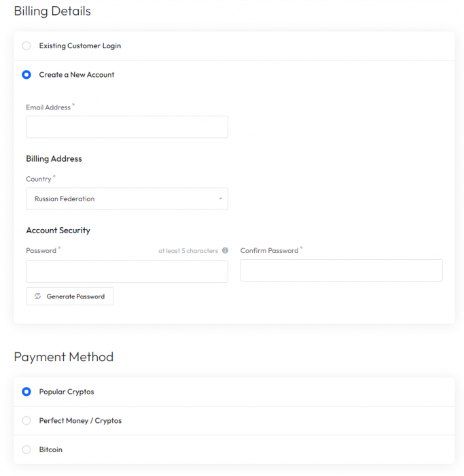Screen dimensions: 464x476
Task: Click the Confirm Password label text
Action: pyautogui.click(x=269, y=251)
